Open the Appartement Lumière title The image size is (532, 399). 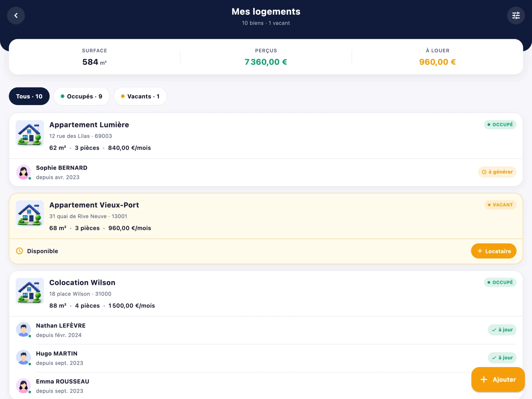[x=89, y=125]
